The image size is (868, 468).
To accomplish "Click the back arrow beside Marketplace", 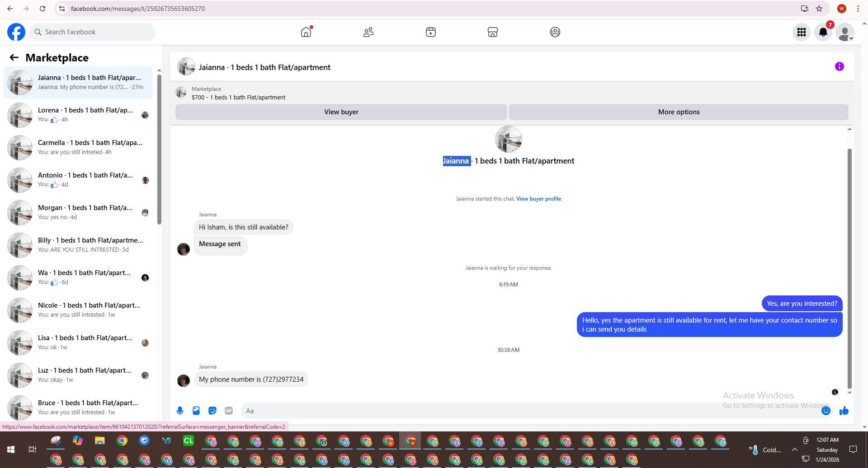I will click(x=14, y=57).
